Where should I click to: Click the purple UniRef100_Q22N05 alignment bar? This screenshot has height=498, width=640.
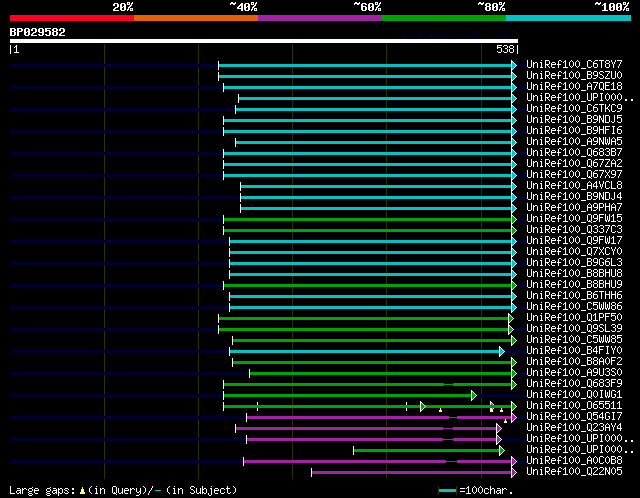(x=410, y=472)
